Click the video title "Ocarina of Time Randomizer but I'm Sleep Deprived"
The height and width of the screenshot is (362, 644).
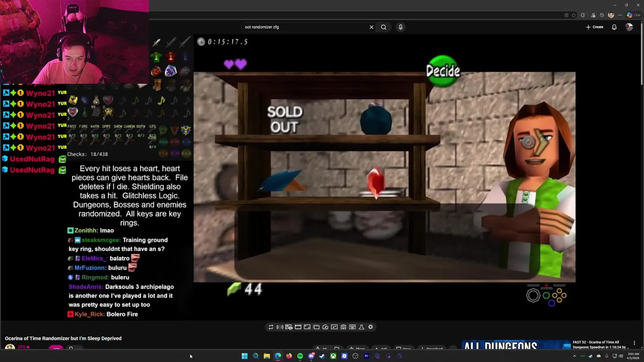[63, 338]
